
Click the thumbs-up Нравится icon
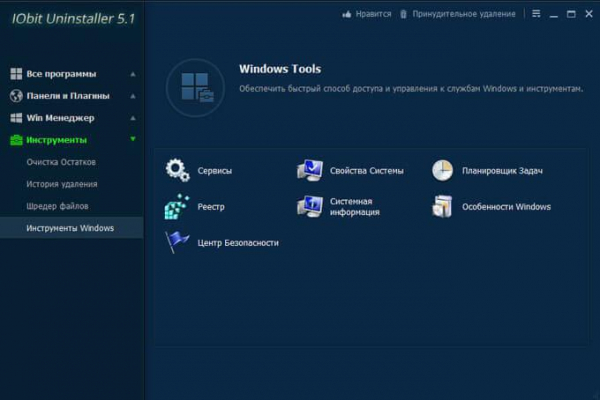(347, 15)
